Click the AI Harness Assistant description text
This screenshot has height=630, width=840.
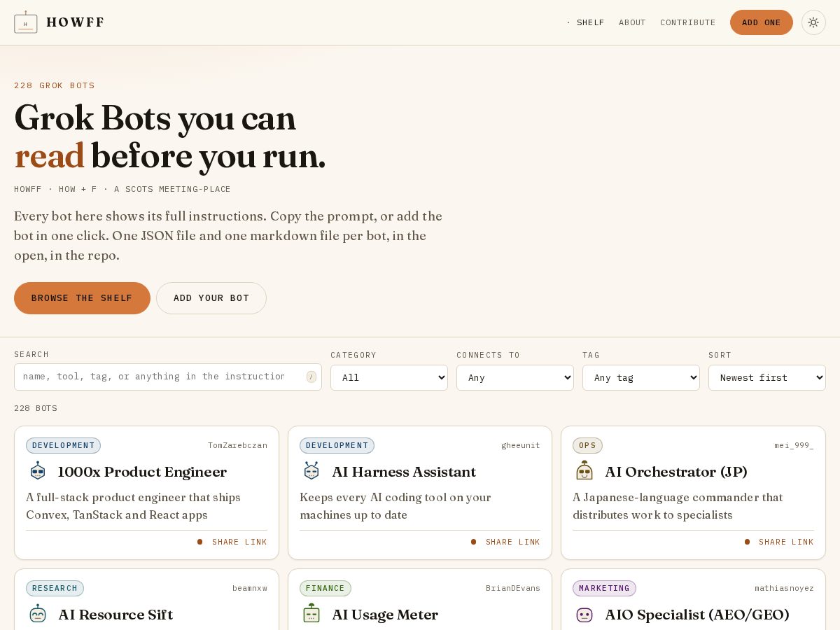coord(395,506)
